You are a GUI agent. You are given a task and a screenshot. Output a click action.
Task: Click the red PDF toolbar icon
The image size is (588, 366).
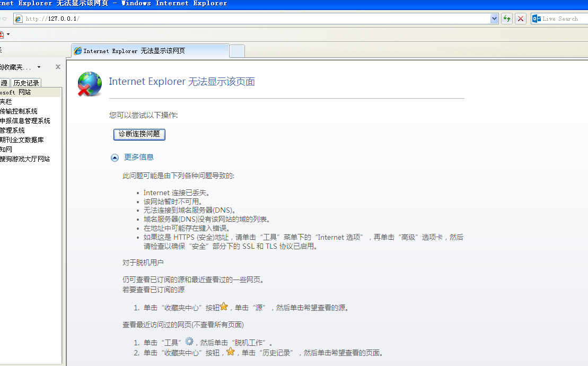coord(1,34)
